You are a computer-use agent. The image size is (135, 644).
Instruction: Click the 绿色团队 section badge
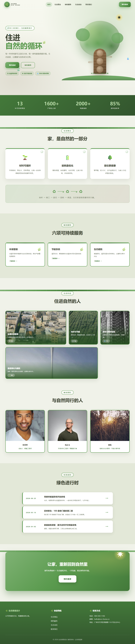(67, 393)
